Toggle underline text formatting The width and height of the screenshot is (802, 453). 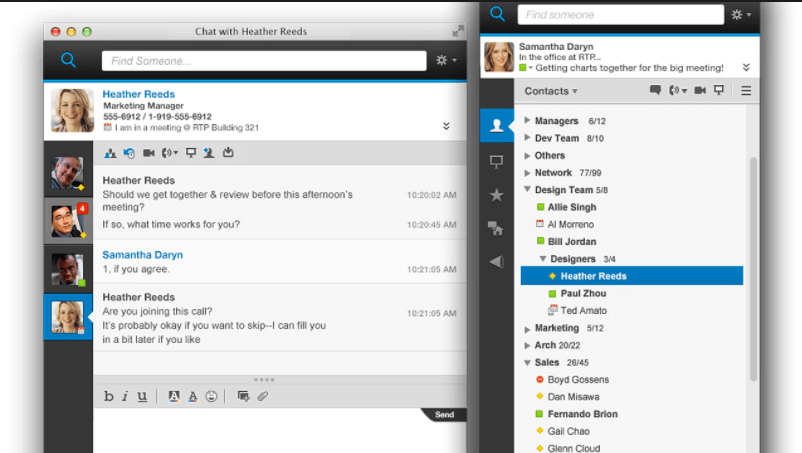tap(142, 396)
